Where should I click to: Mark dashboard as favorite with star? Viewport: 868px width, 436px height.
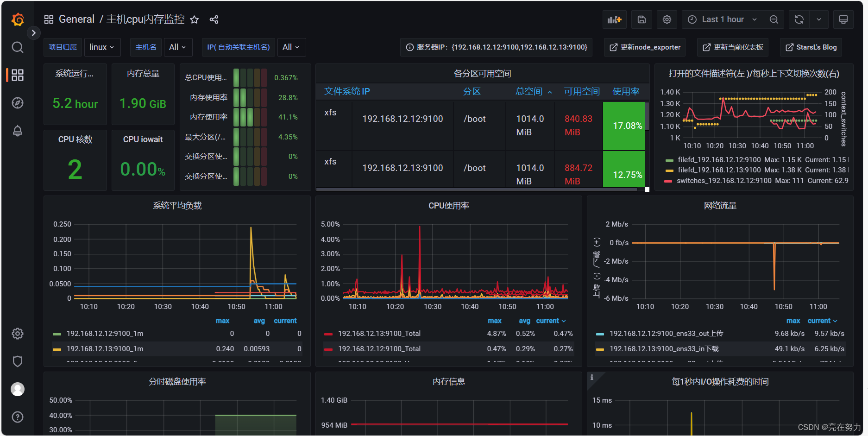(x=195, y=19)
